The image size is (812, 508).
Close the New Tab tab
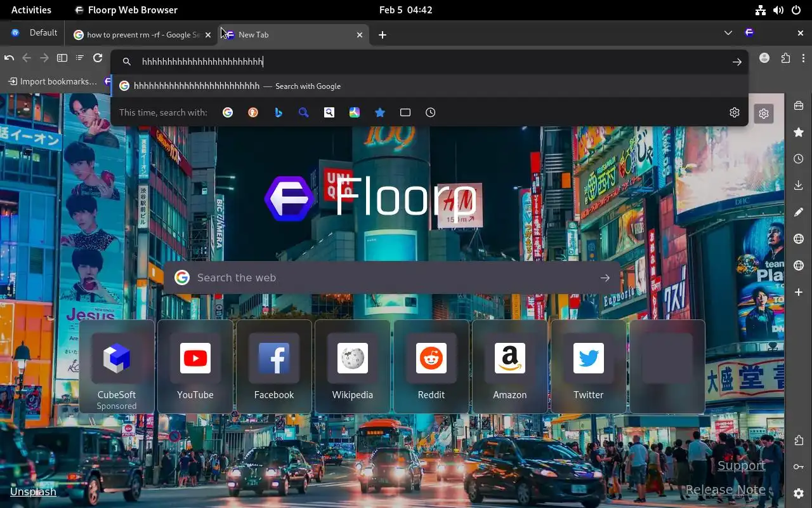click(x=360, y=35)
